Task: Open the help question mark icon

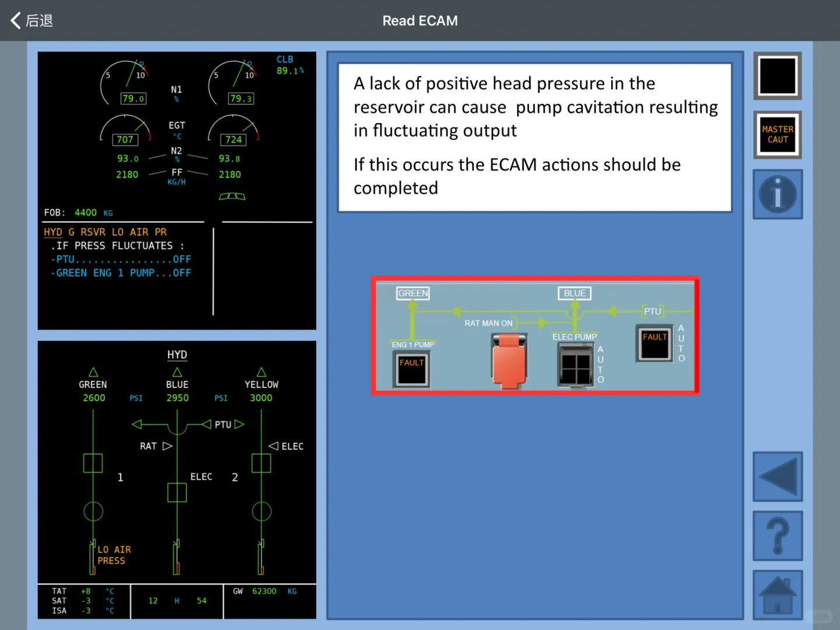Action: pos(778,535)
